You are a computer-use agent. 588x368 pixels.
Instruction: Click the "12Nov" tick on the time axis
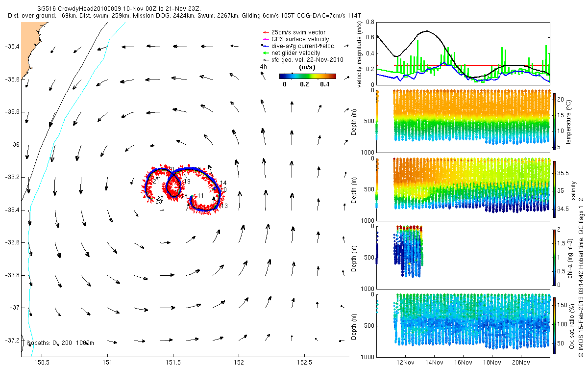(405, 363)
